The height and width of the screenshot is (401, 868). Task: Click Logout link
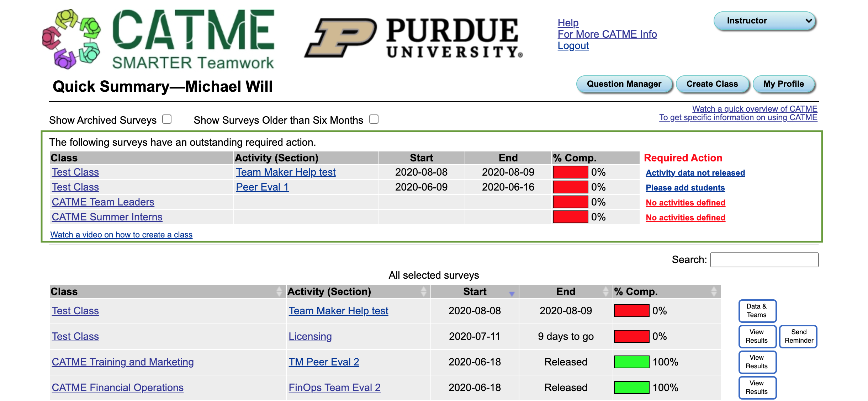coord(573,45)
